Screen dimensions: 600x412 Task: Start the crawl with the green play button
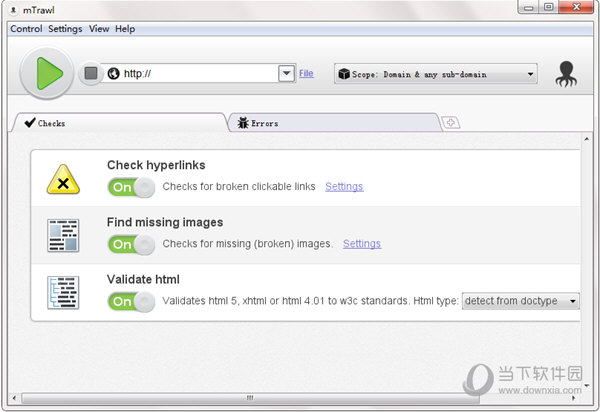(x=47, y=73)
